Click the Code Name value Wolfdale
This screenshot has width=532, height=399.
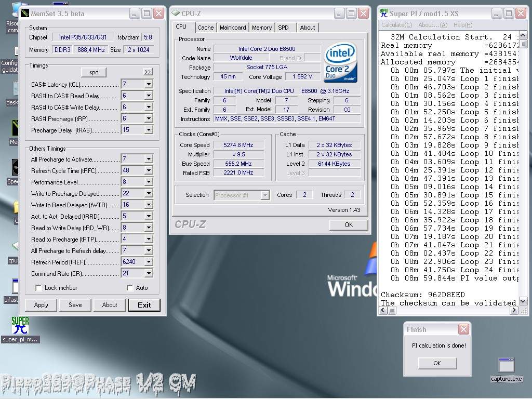pyautogui.click(x=241, y=58)
